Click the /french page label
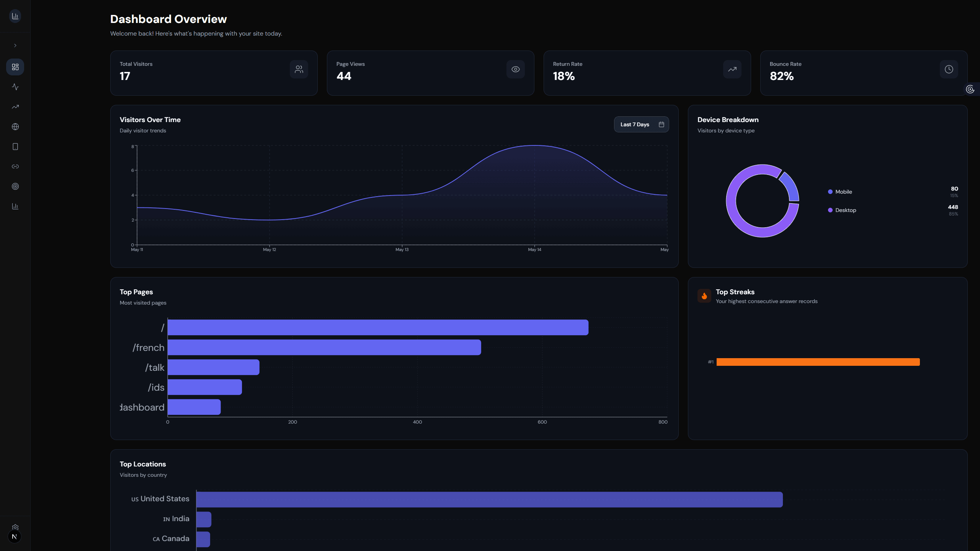 [149, 347]
